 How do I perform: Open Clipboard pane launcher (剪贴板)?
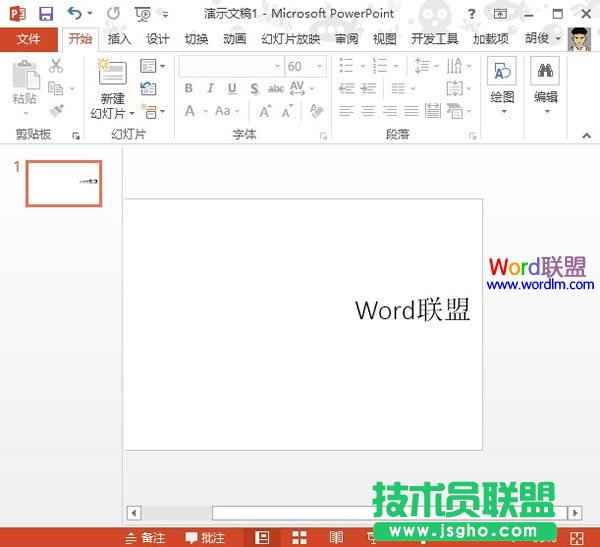coord(76,136)
